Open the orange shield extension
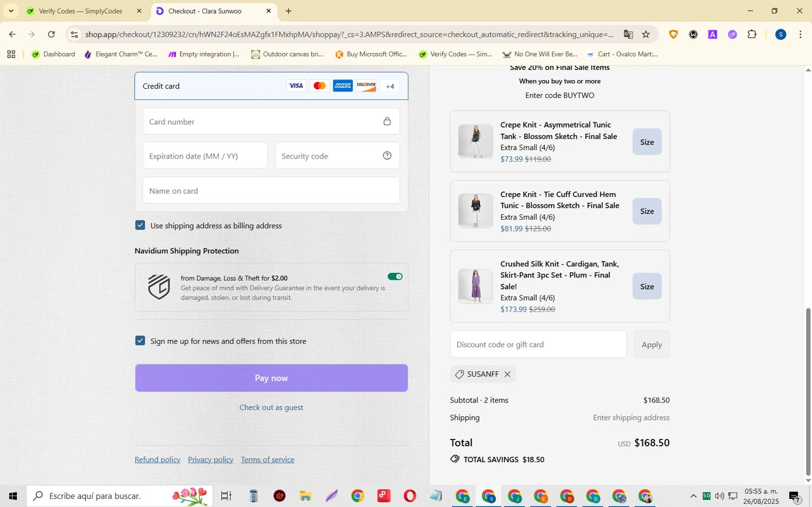Screen dimensions: 812x507 (673, 35)
